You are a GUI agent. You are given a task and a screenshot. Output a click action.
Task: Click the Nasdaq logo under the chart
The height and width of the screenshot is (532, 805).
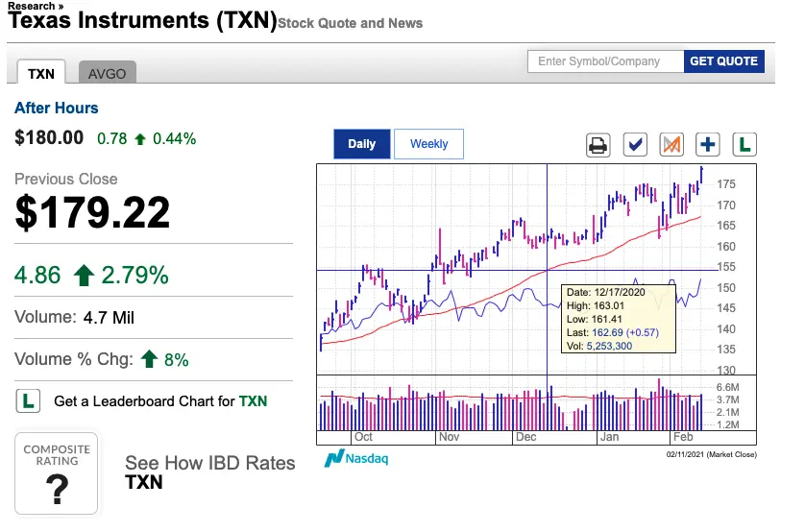coord(356,458)
